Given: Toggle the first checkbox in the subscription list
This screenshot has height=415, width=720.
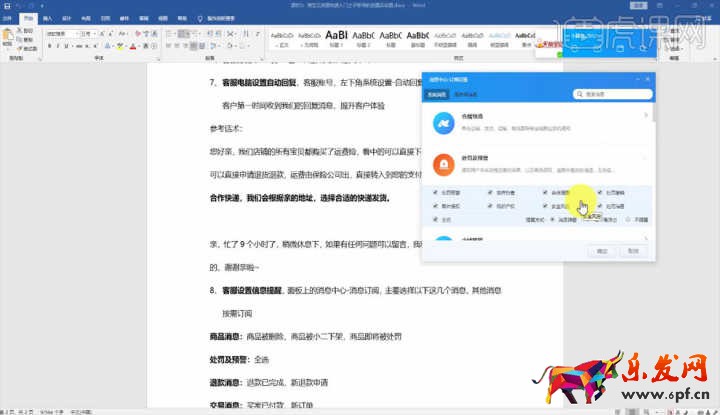Looking at the screenshot, I should [435, 192].
